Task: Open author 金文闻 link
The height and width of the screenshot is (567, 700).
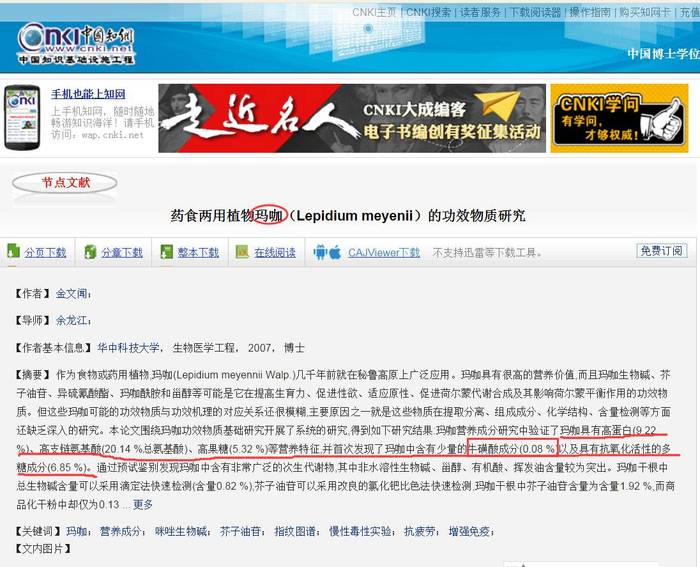Action: point(71,294)
